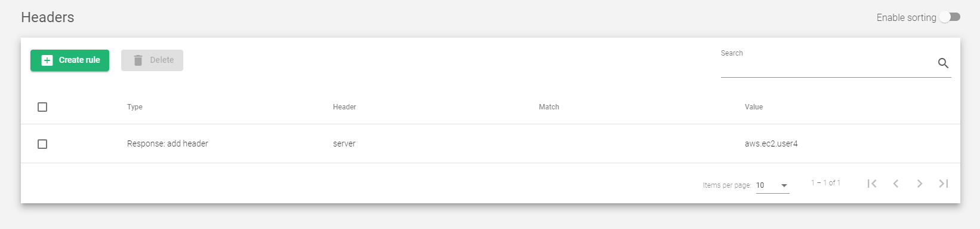Go to previous page chevron

(896, 184)
